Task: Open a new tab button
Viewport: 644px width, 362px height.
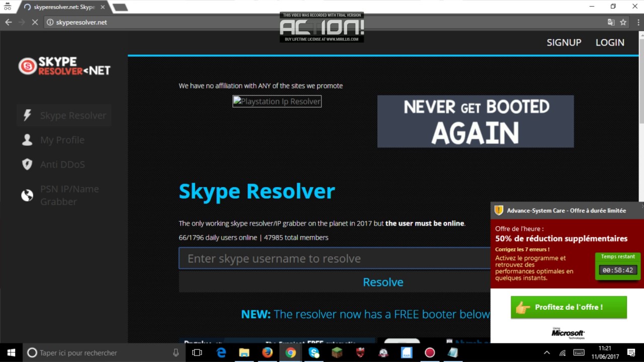Action: click(x=120, y=7)
